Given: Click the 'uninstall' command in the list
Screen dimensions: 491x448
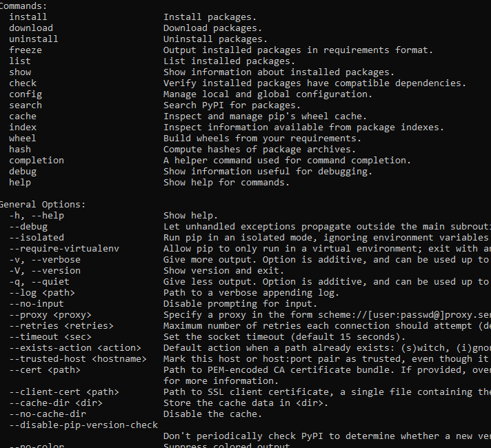Looking at the screenshot, I should [x=34, y=39].
